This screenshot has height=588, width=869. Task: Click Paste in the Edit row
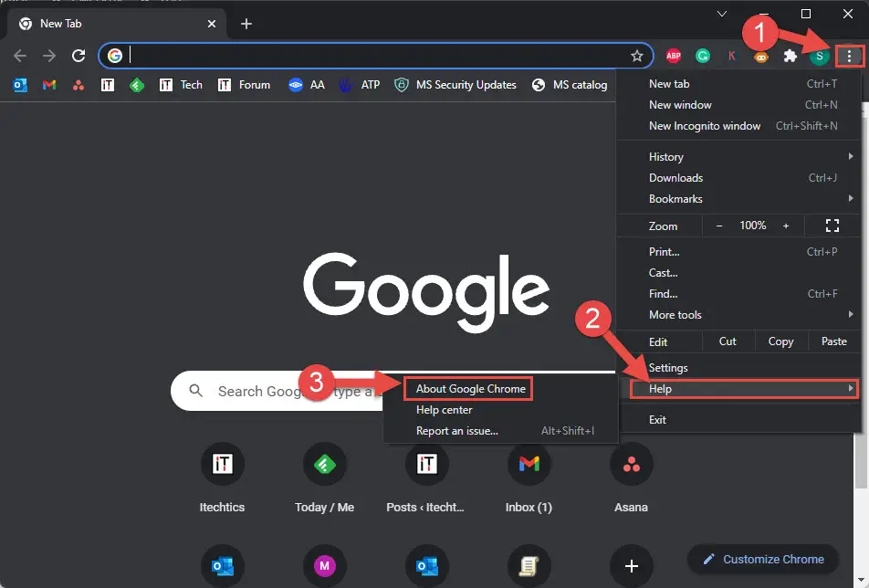(833, 341)
